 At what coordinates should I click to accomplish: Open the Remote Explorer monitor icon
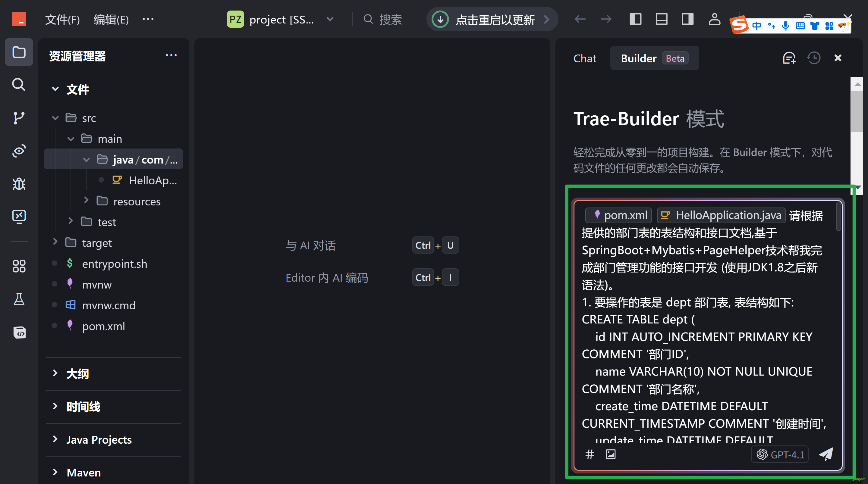19,216
